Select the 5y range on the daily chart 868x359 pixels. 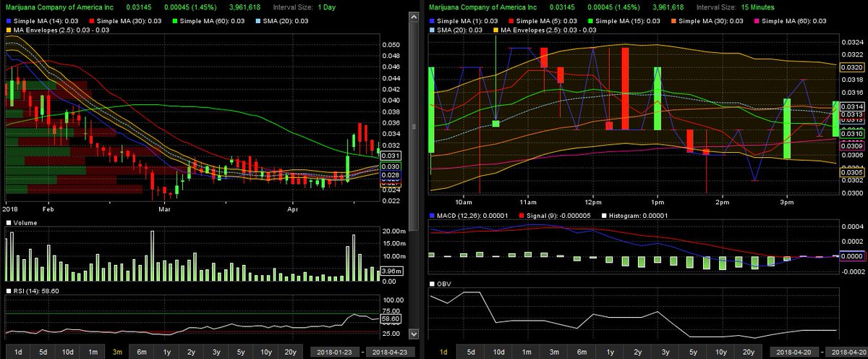241,352
